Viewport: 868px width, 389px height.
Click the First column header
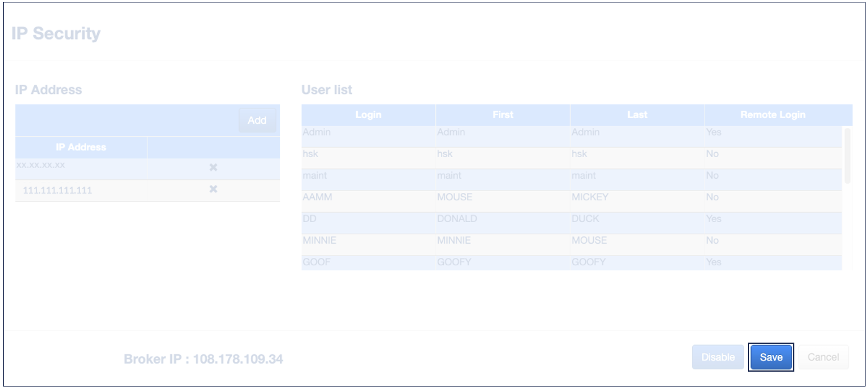click(503, 114)
